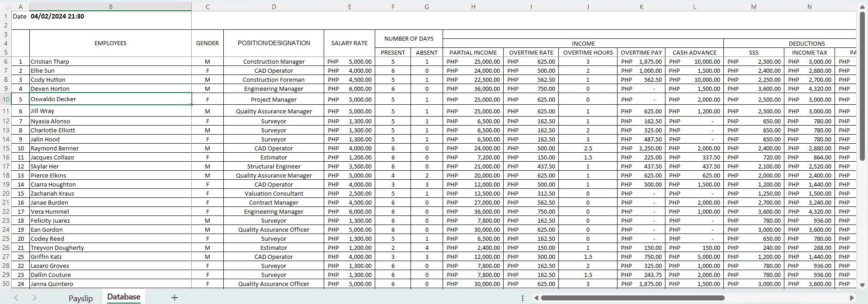Select the Database sheet tab
This screenshot has height=304, width=868.
(123, 297)
